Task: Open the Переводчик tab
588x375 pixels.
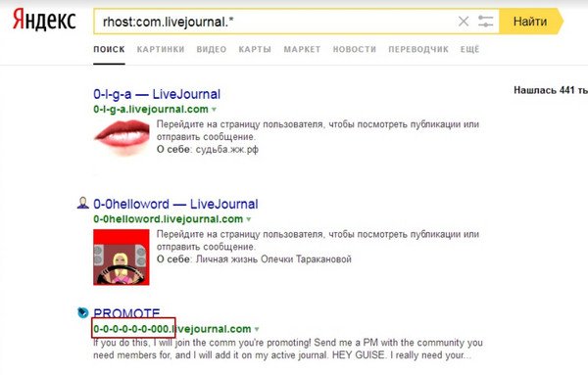Action: point(418,50)
